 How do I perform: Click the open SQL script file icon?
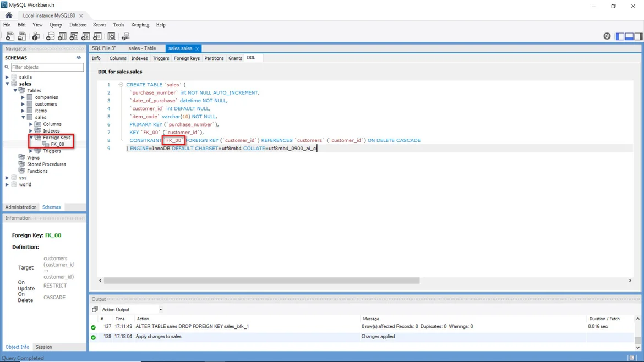coord(22,36)
